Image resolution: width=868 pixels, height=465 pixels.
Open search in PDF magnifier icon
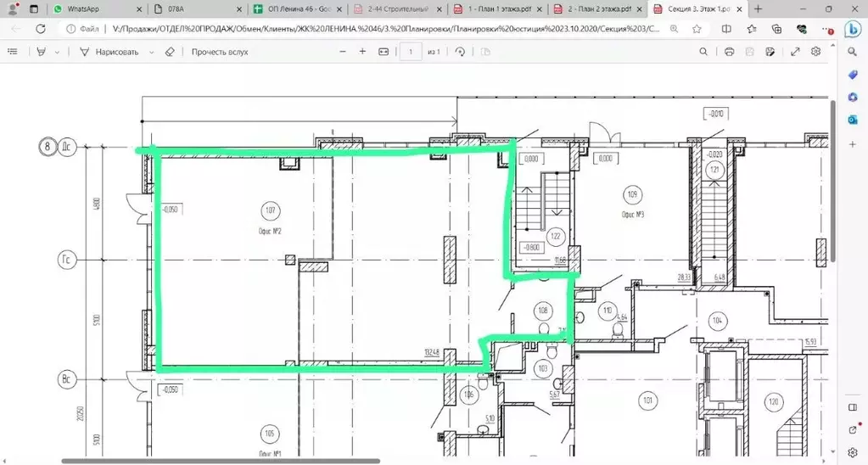[x=703, y=52]
